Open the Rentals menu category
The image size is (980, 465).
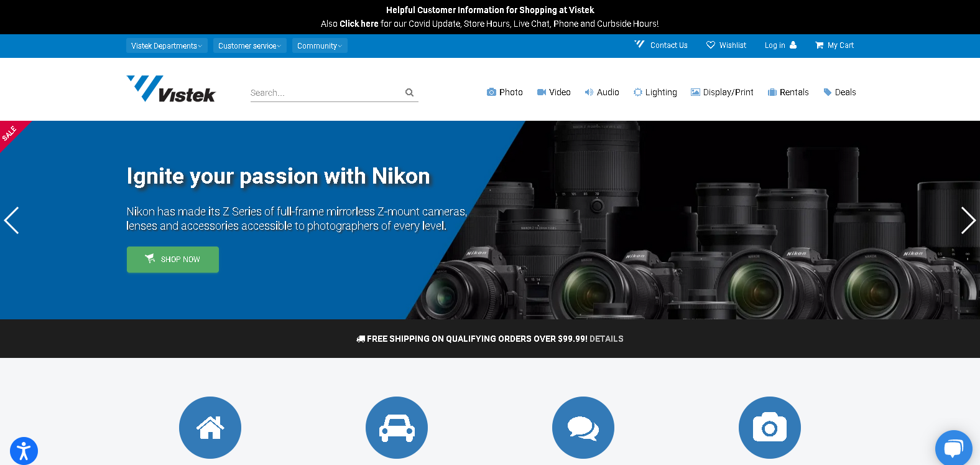click(x=788, y=92)
